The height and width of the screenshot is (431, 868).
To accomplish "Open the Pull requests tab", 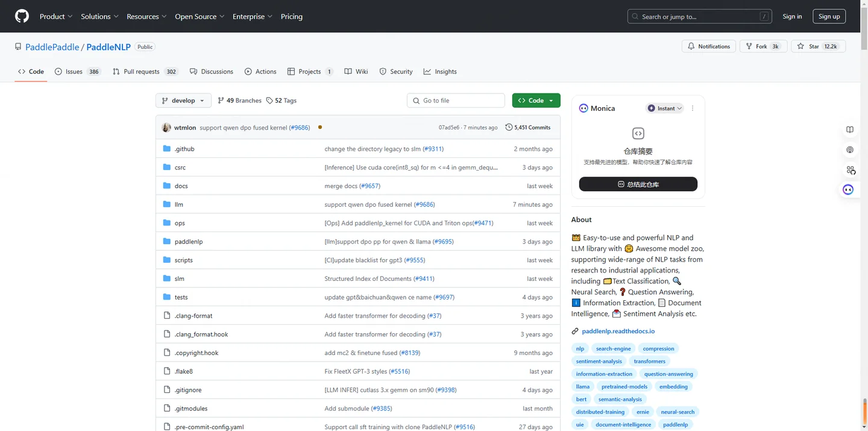I will 145,72.
